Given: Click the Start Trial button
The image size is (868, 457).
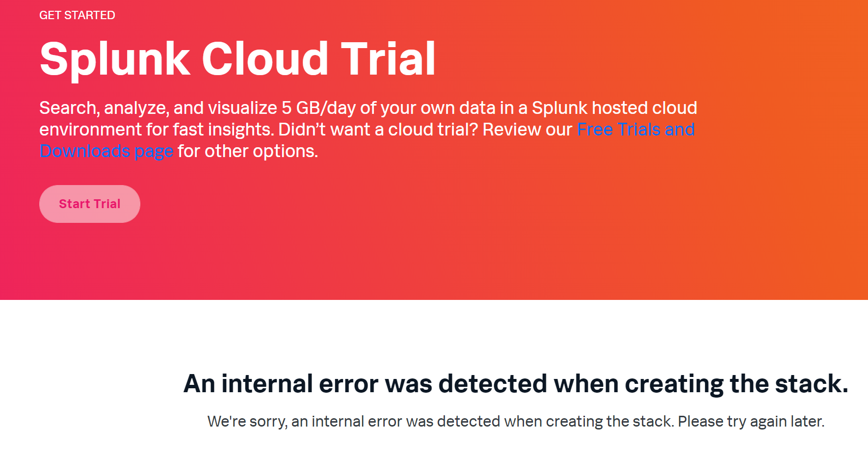Looking at the screenshot, I should tap(89, 203).
